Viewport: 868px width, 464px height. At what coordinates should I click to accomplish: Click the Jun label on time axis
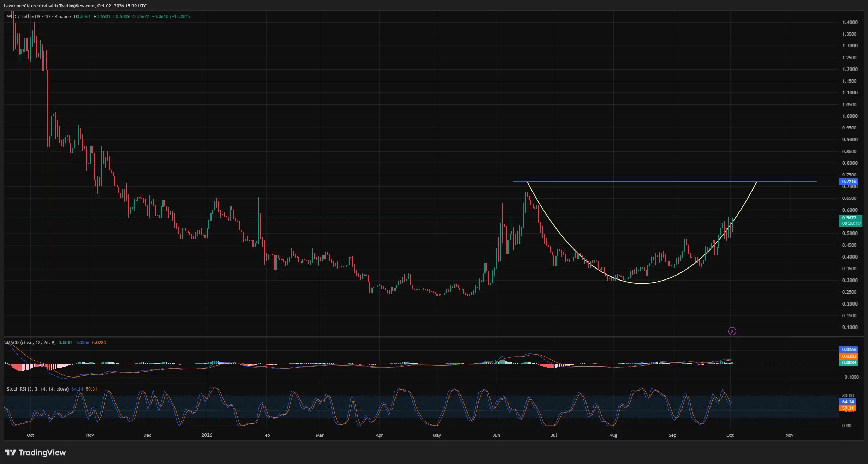[x=497, y=435]
